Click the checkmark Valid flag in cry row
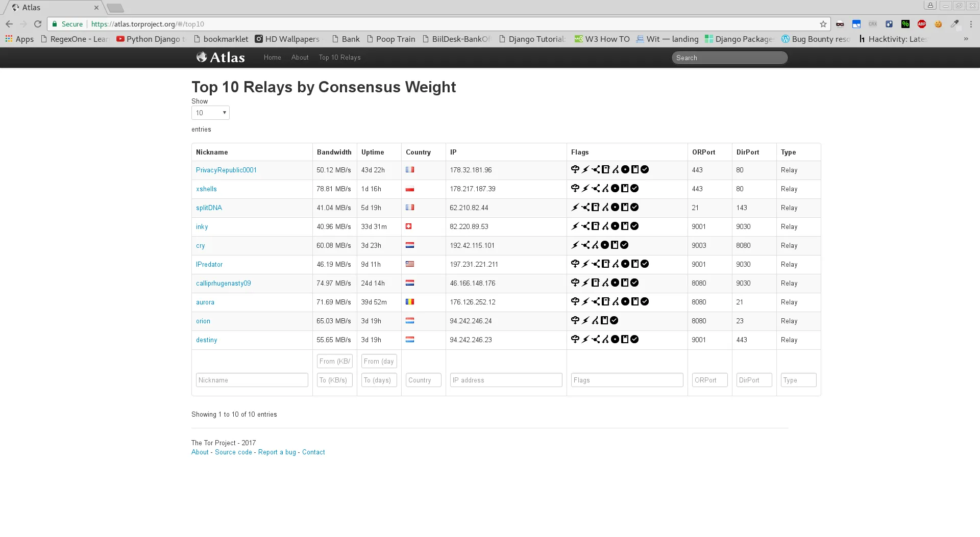980x537 pixels. click(x=624, y=245)
